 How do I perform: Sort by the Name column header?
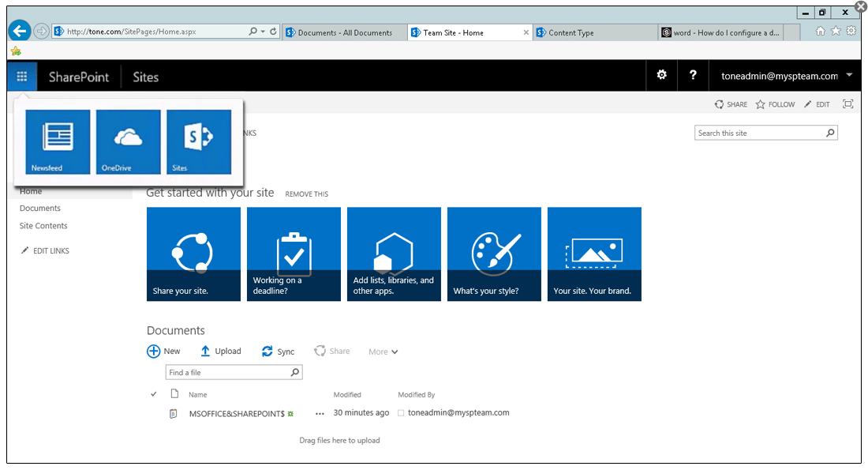point(197,395)
